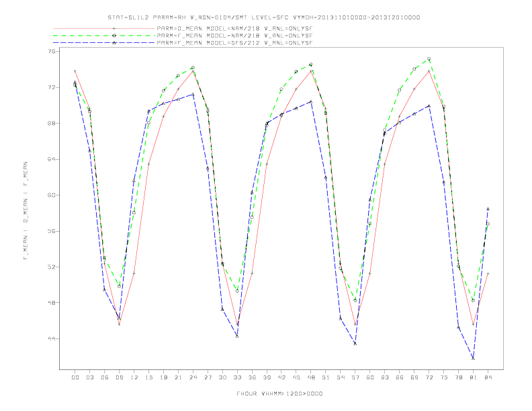Click the x-axis tick label 66

pyautogui.click(x=400, y=377)
